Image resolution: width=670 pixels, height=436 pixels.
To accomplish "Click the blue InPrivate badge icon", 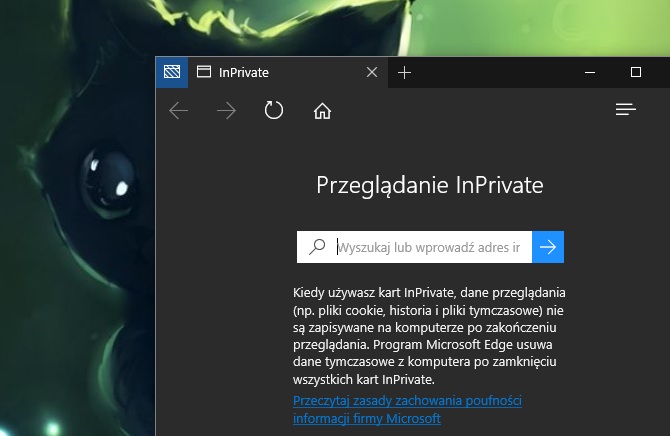I will tap(171, 72).
